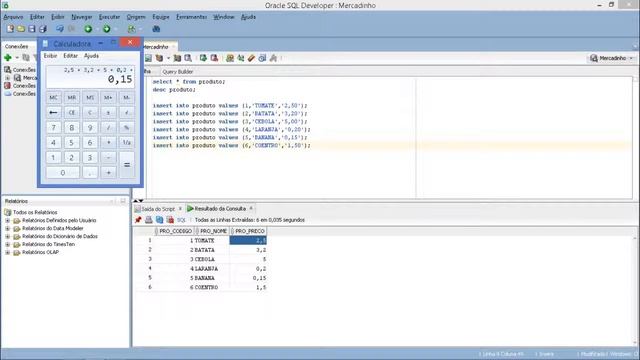Select the Conexões panel tab

coord(16,47)
